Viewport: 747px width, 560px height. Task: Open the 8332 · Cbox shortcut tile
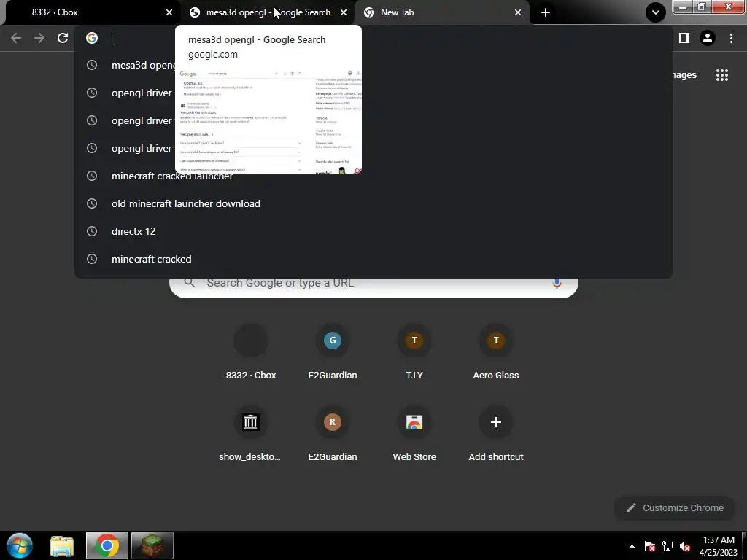[251, 352]
